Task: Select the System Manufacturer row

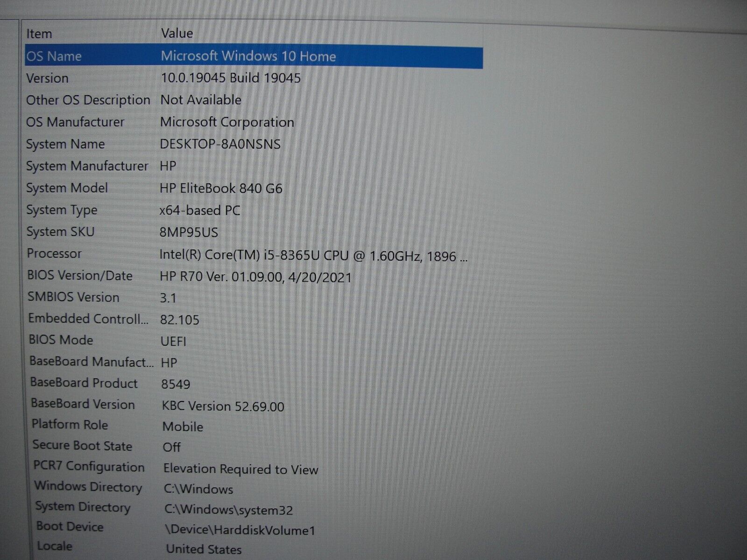Action: tap(87, 166)
